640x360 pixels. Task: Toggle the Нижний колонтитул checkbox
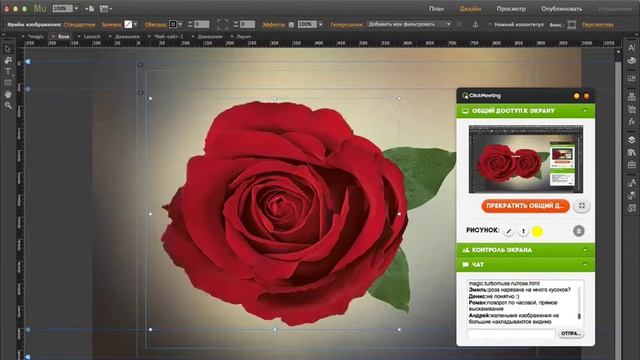(490, 24)
